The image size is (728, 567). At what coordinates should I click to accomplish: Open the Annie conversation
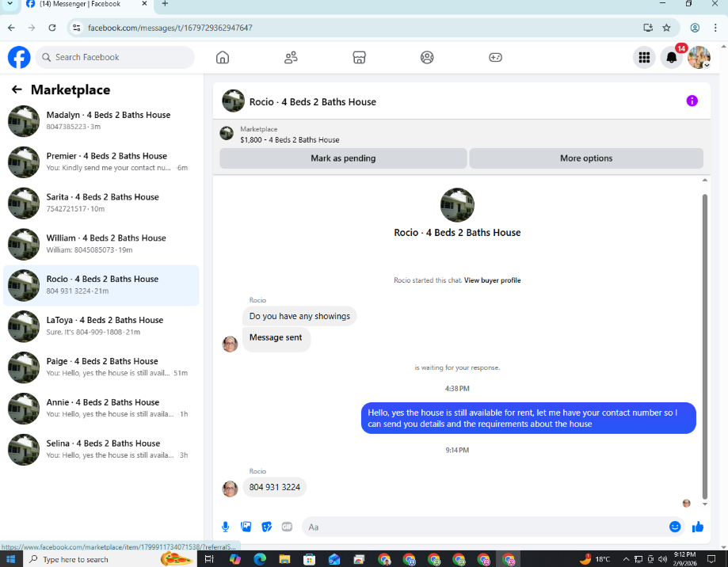[101, 409]
